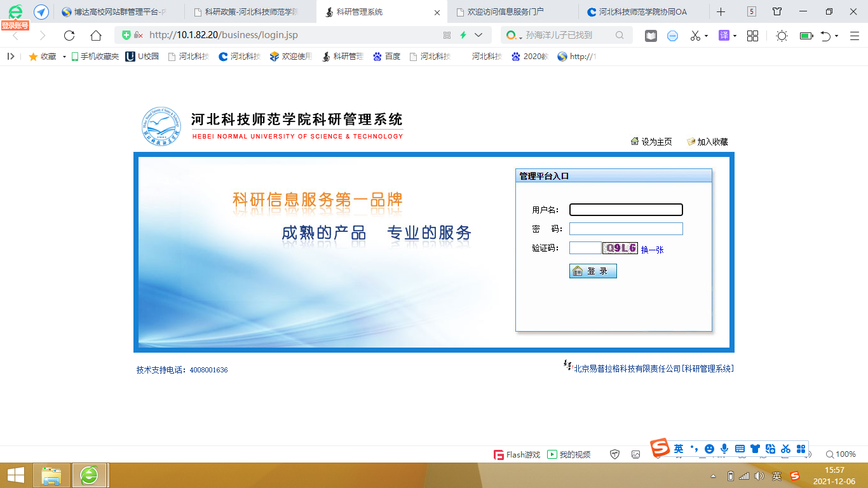
Task: Refresh the current page
Action: (x=69, y=36)
